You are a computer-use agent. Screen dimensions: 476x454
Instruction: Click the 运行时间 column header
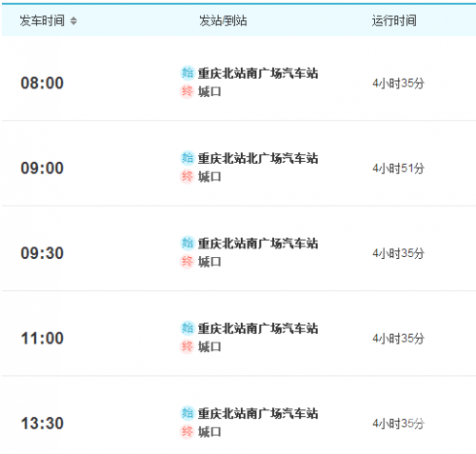pyautogui.click(x=394, y=21)
